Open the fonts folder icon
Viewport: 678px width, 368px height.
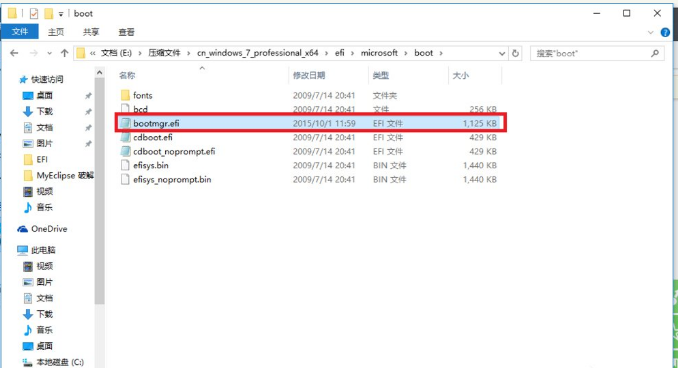pos(125,95)
